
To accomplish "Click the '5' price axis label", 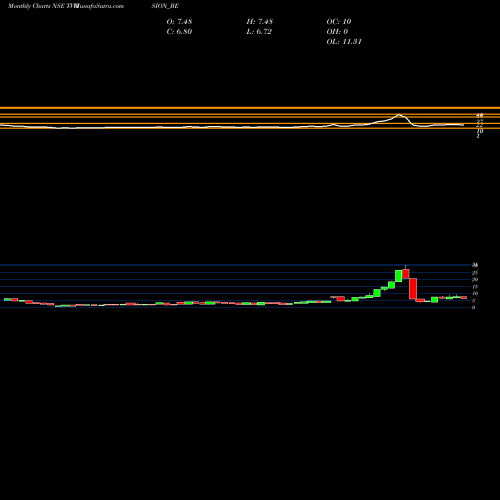I will (473, 301).
